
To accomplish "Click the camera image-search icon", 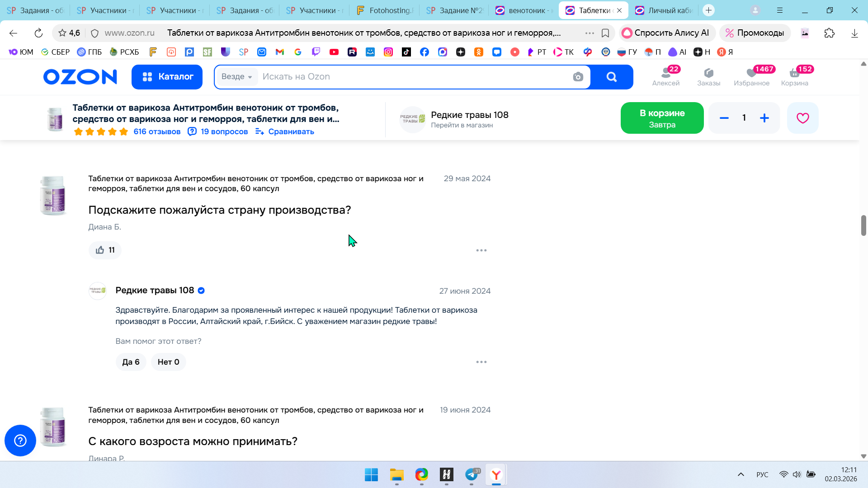I will 578,77.
